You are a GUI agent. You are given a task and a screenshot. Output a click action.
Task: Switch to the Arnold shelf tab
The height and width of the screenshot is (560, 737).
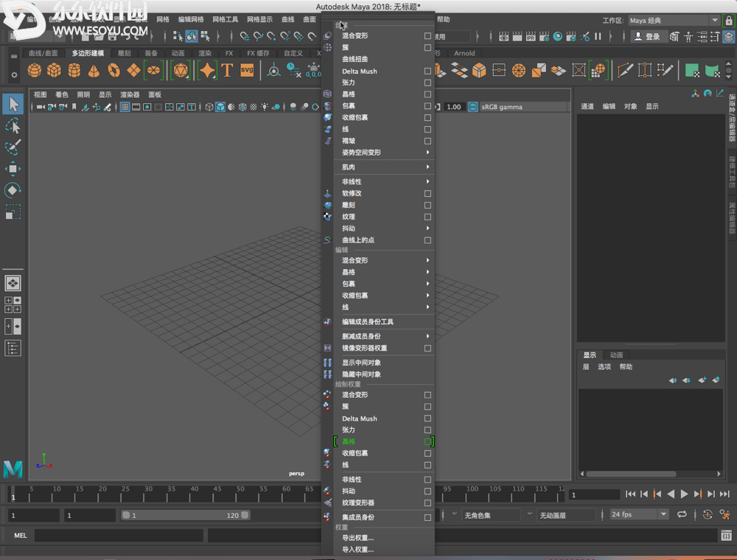pyautogui.click(x=464, y=53)
